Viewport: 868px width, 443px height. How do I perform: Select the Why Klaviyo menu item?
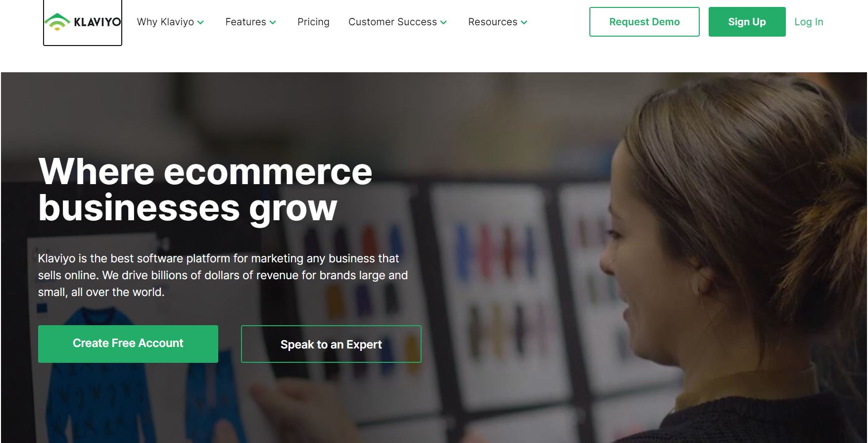[165, 22]
